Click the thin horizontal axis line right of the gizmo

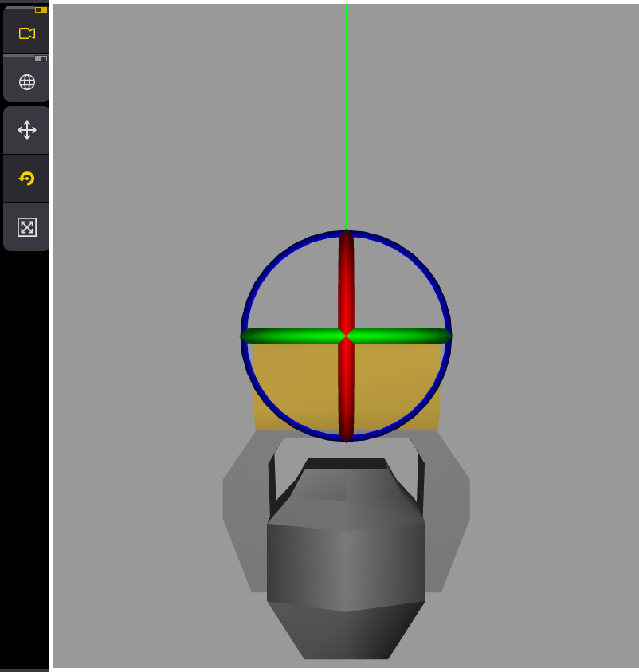(x=550, y=336)
